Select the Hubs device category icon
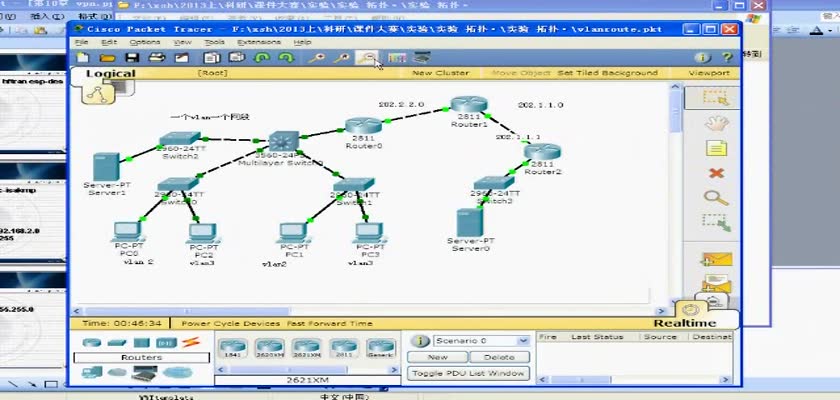Image resolution: width=840 pixels, height=400 pixels. point(141,343)
